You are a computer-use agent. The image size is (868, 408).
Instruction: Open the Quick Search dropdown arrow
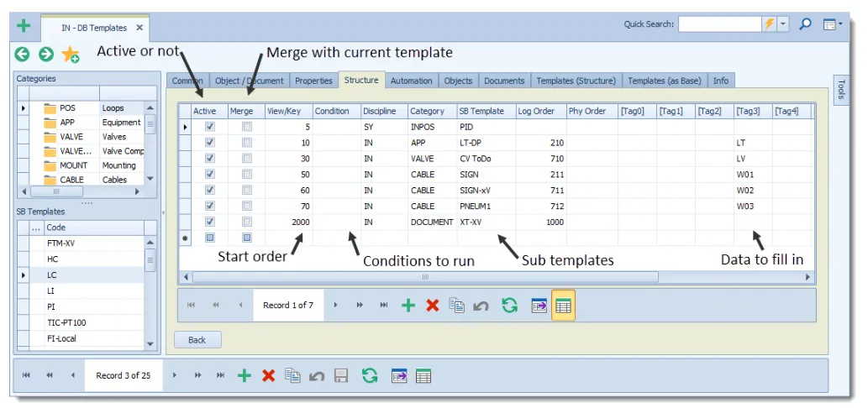783,24
